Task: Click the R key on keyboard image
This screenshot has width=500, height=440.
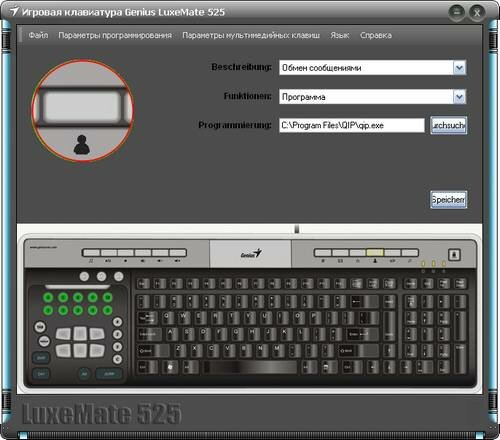Action: (217, 318)
